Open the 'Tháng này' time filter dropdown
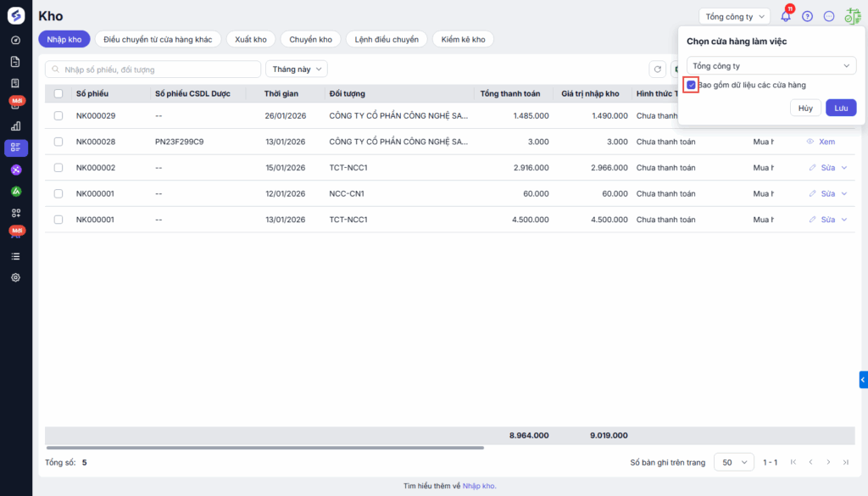 point(296,70)
